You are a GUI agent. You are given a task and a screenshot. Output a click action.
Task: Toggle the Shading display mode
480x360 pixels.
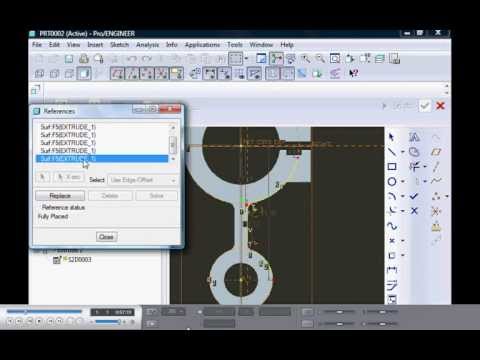coord(84,73)
